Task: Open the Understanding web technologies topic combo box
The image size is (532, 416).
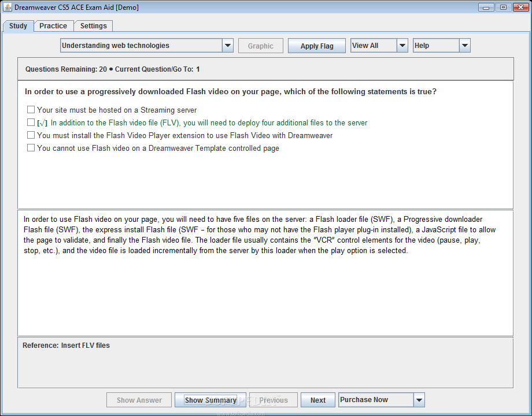Action: (146, 46)
